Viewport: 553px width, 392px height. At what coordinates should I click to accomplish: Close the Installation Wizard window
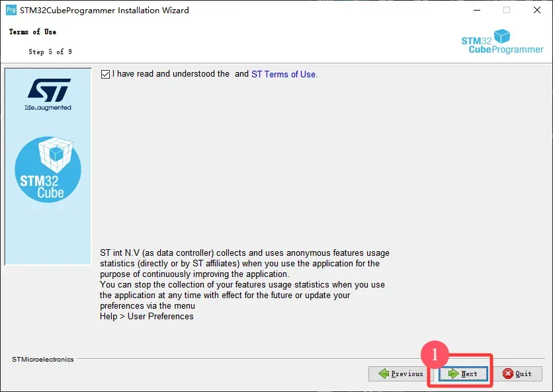[536, 10]
